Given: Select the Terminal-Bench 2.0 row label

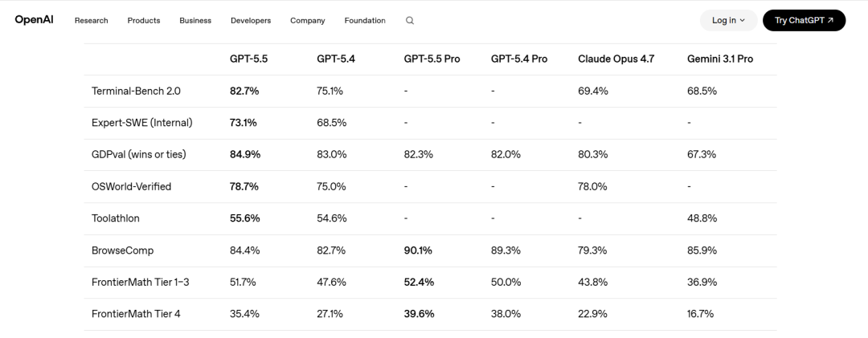Looking at the screenshot, I should pyautogui.click(x=137, y=91).
